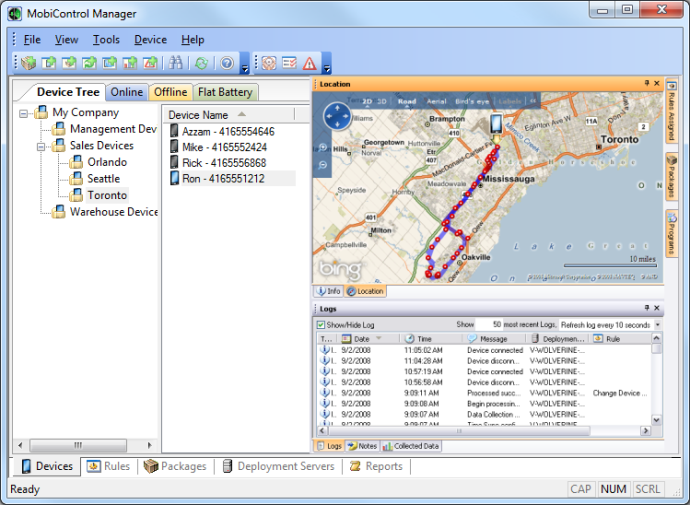Select device Azzam - 4165554646
This screenshot has width=690, height=505.
pyautogui.click(x=228, y=132)
